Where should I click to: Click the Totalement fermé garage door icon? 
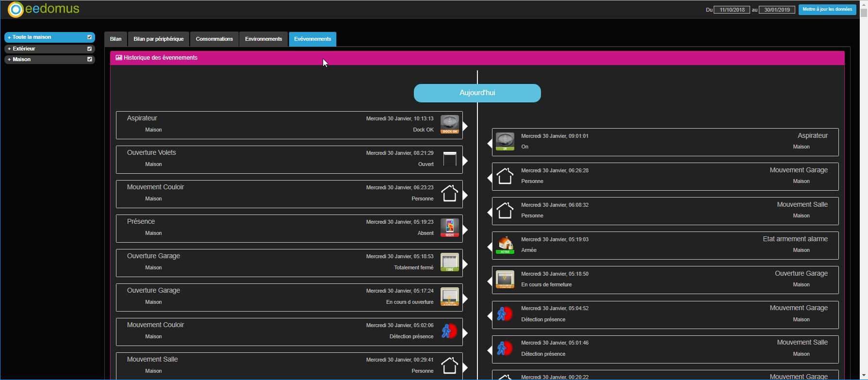pyautogui.click(x=449, y=262)
